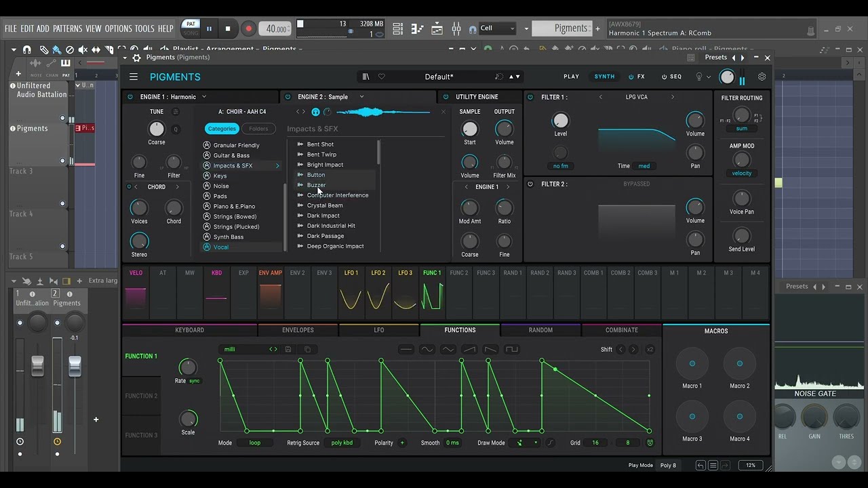Go to the previous sample arrow
The height and width of the screenshot is (488, 868).
pyautogui.click(x=298, y=112)
